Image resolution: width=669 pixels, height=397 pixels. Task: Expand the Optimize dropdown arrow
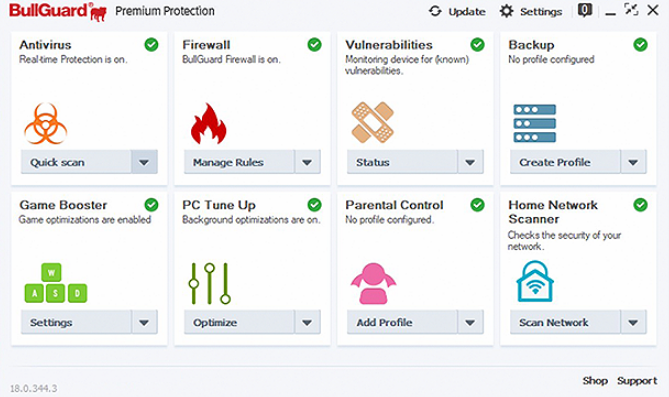tap(307, 322)
